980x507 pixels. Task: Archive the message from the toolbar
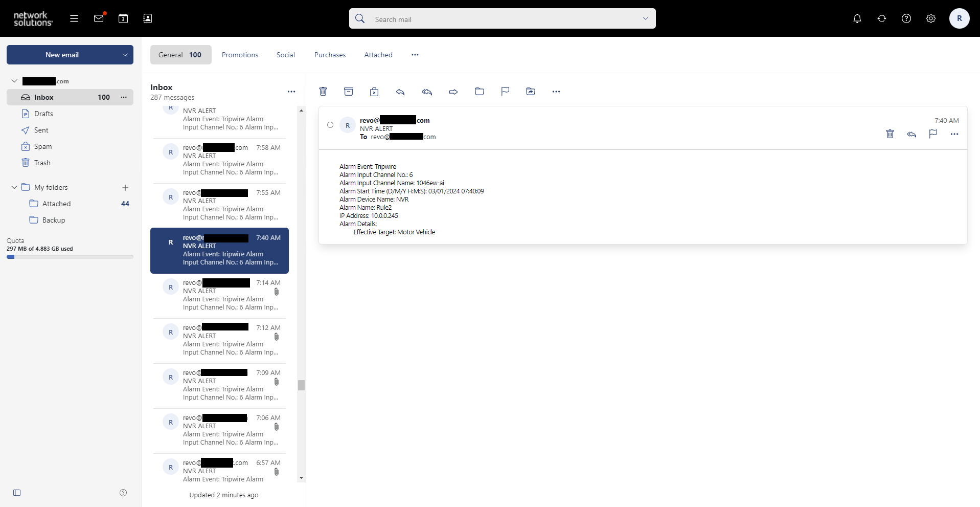349,92
